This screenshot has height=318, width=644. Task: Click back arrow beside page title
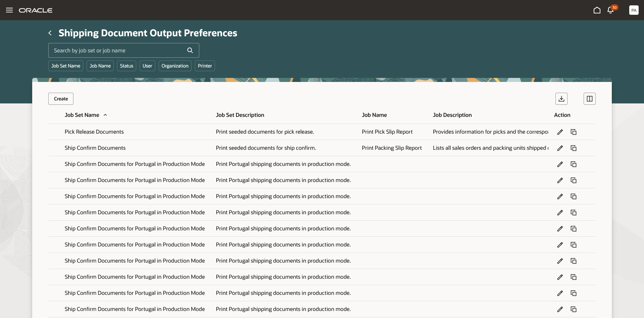[x=50, y=33]
